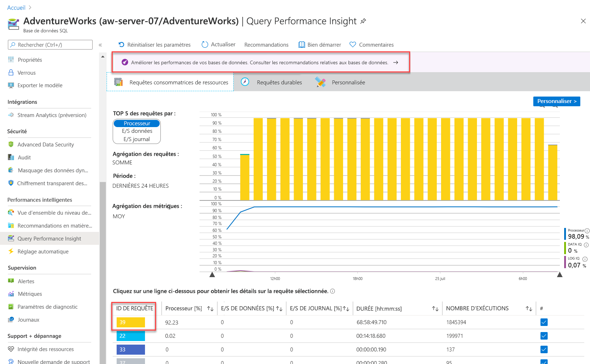This screenshot has width=590, height=364.
Task: Click the Réinitialiser les paramètres icon
Action: [x=121, y=45]
